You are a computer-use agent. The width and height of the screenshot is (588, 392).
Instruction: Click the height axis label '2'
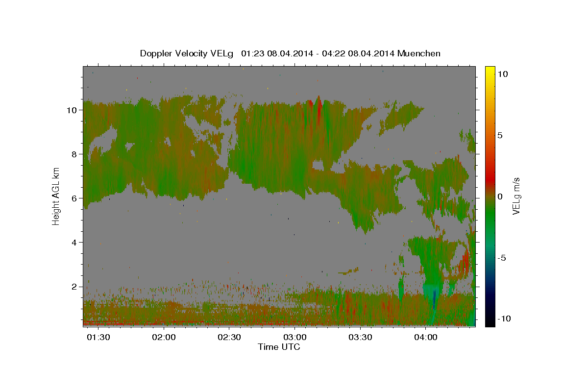coord(74,287)
